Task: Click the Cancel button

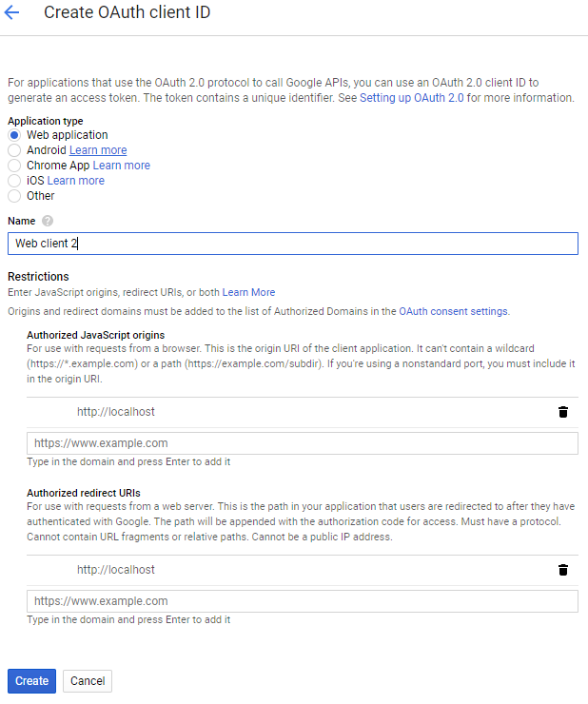Action: (88, 681)
